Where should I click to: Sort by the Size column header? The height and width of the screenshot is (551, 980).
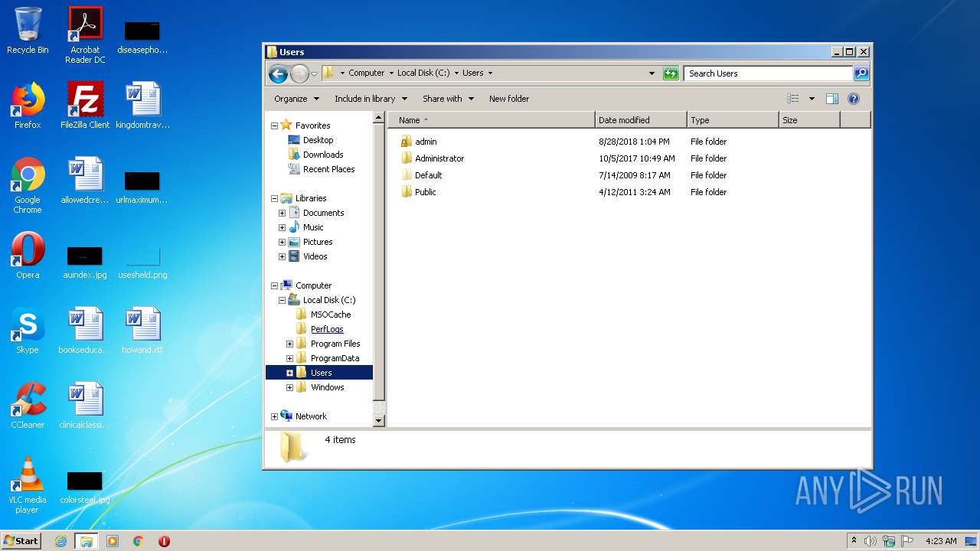(809, 120)
